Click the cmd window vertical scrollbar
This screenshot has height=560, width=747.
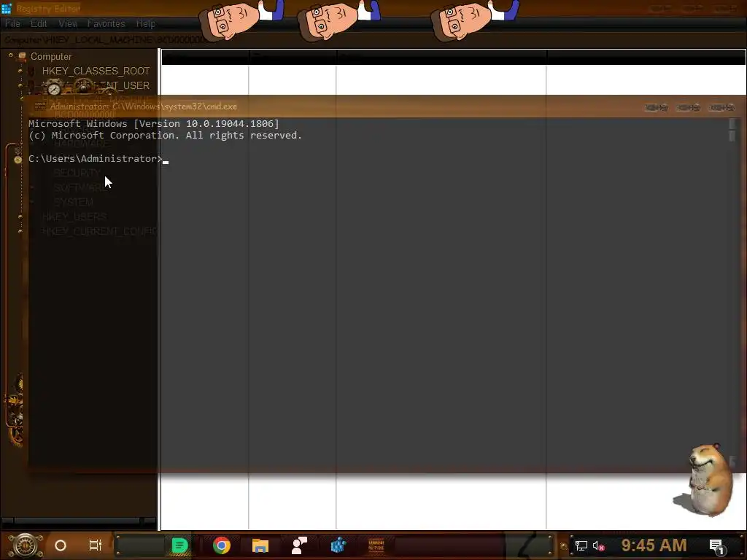(732, 293)
